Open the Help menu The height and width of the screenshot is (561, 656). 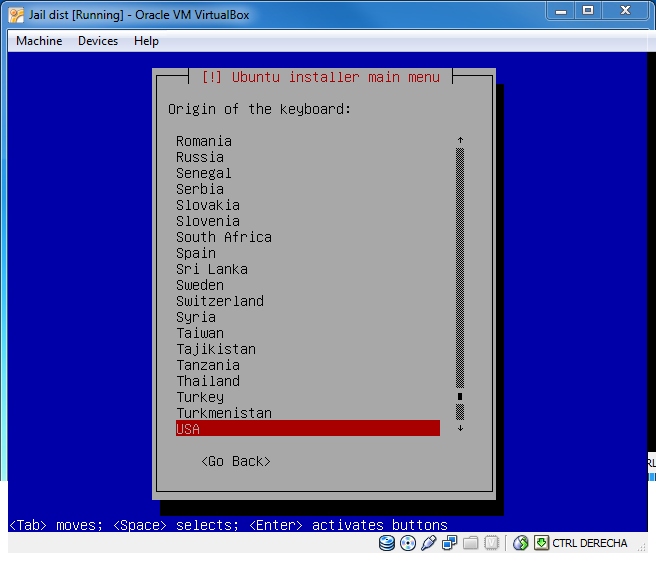pos(146,41)
